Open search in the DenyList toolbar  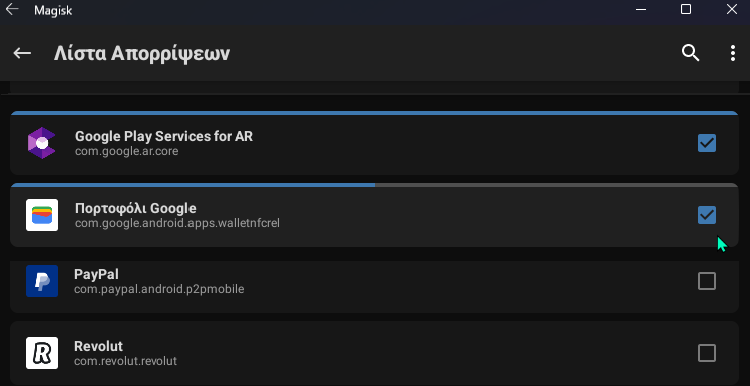coord(690,53)
